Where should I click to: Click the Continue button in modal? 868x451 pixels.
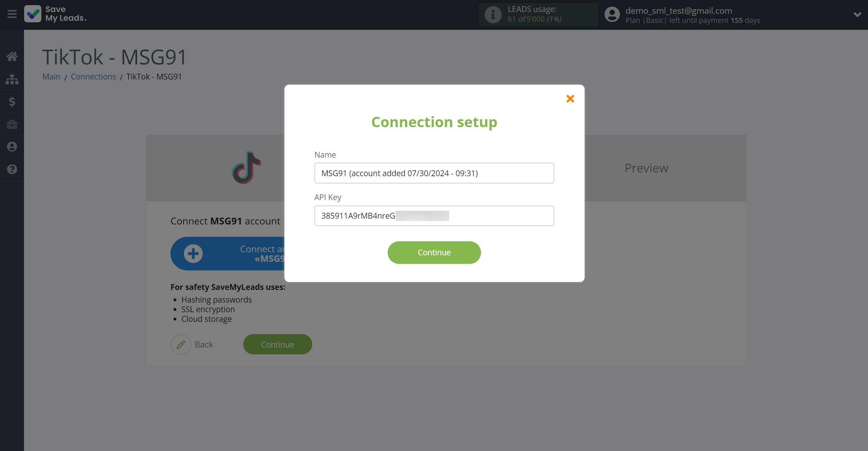point(434,253)
